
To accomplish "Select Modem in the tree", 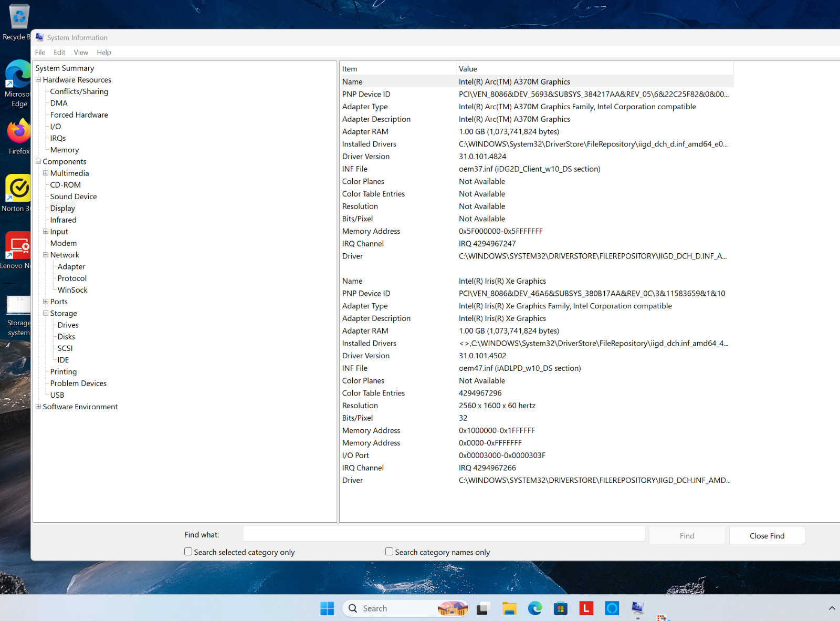I will (63, 243).
